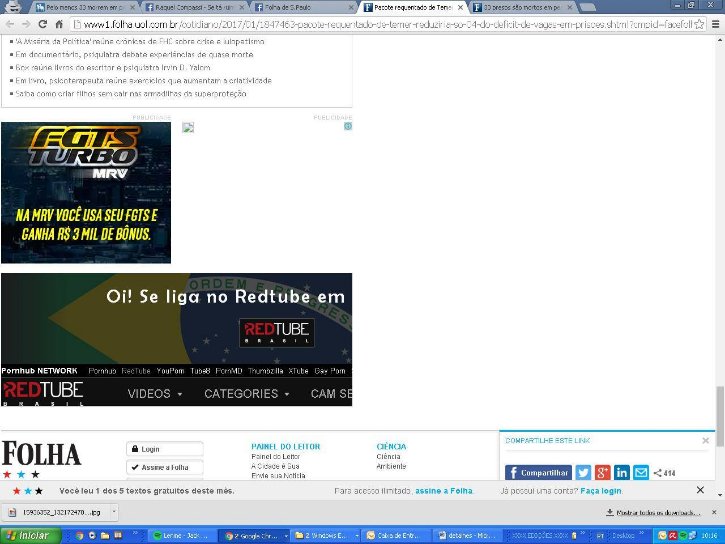This screenshot has height=544, width=725.
Task: Open the Windows Iniciar start button
Action: [x=31, y=536]
